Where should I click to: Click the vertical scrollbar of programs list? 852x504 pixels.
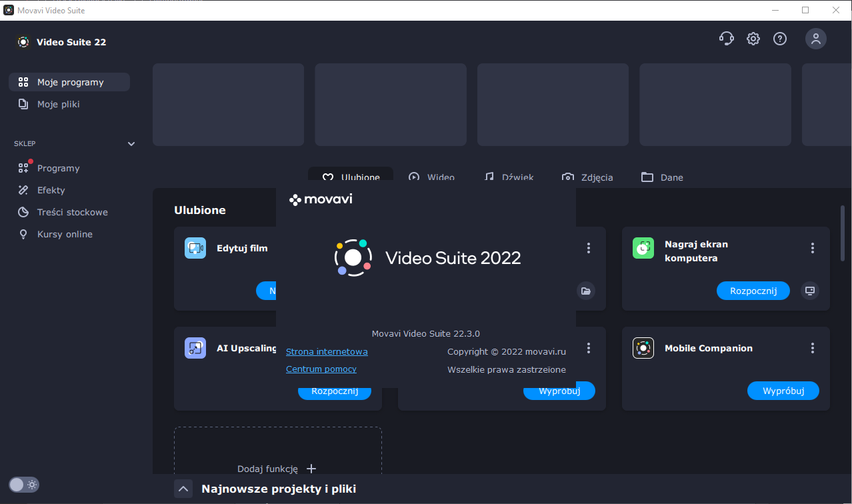(x=843, y=233)
